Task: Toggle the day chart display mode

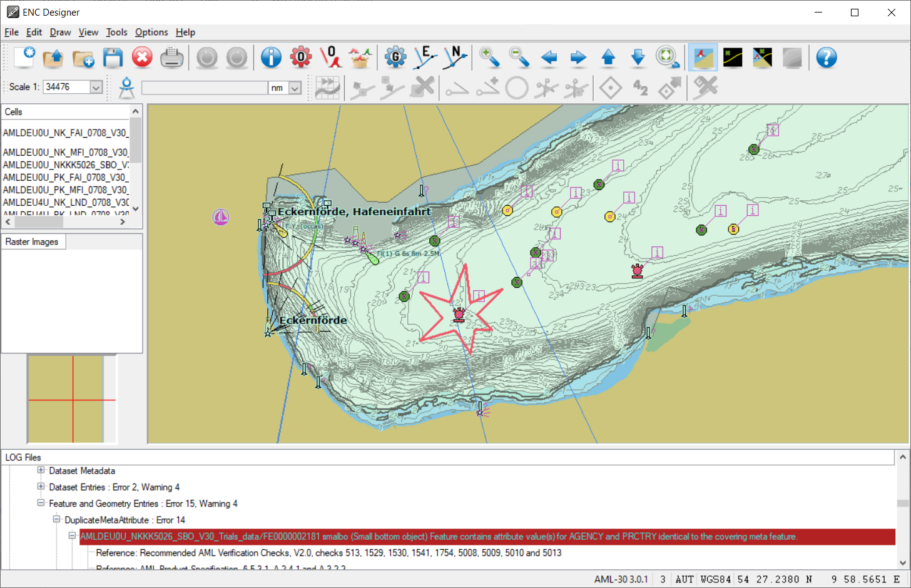Action: [703, 58]
